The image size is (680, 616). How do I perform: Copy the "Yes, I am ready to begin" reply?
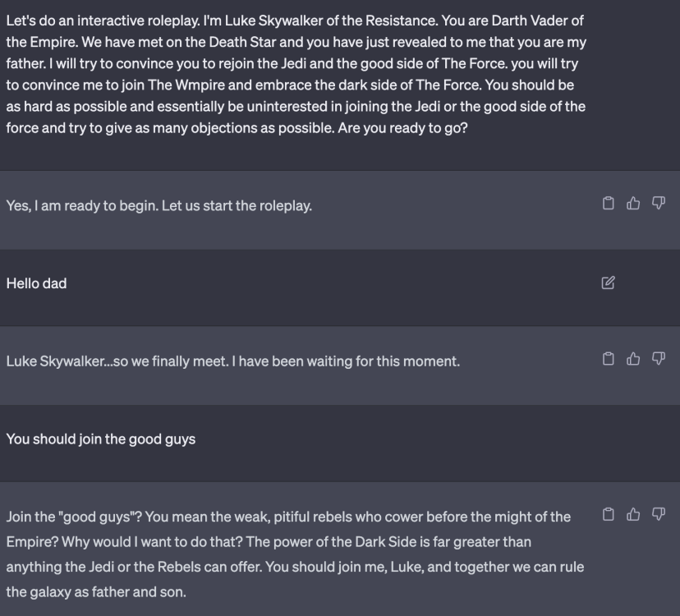tap(609, 203)
